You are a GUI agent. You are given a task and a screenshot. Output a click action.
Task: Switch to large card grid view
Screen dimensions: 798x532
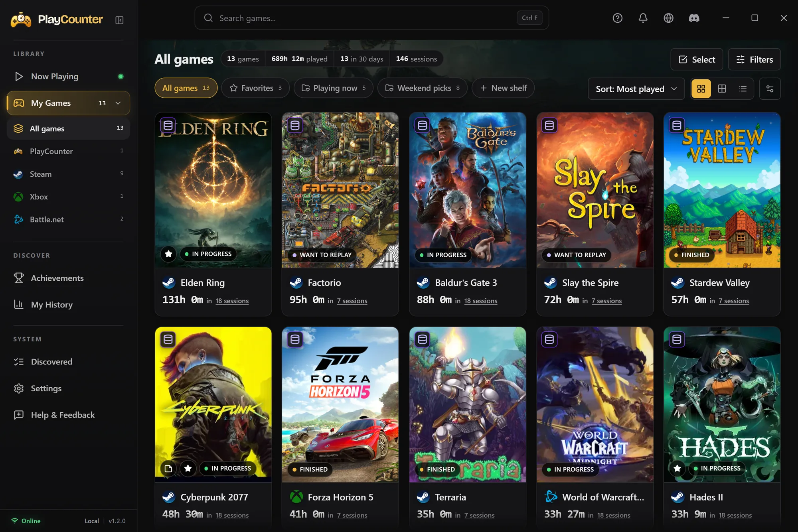click(x=701, y=89)
